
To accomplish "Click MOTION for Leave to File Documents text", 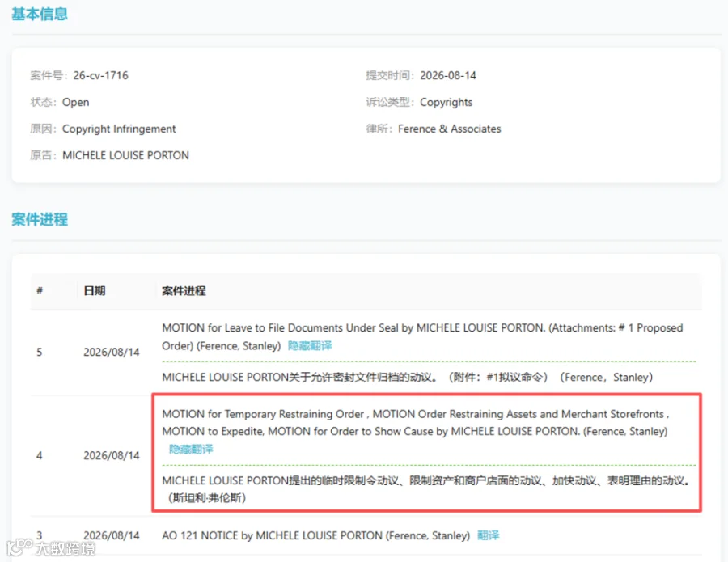I will [422, 336].
